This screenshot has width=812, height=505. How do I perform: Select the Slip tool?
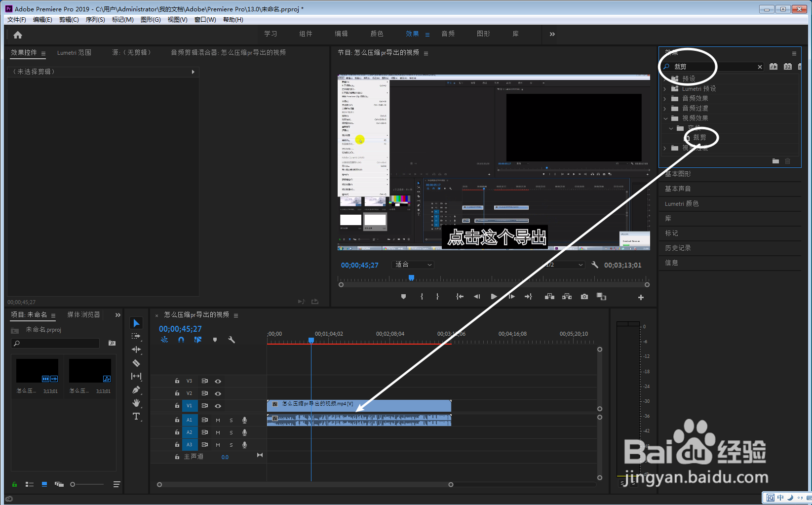pos(136,376)
